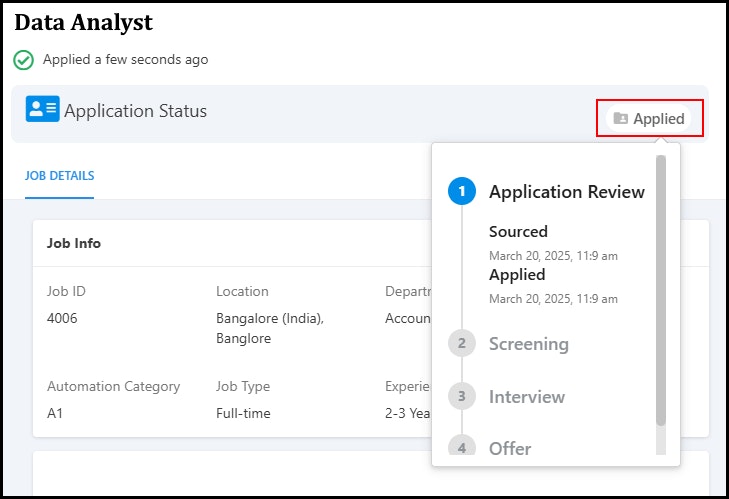The height and width of the screenshot is (499, 729).
Task: Click the Job Info section header
Action: click(x=73, y=243)
